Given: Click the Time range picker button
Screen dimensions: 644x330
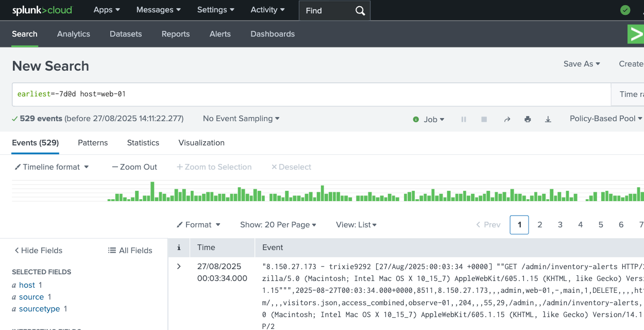Looking at the screenshot, I should 628,94.
